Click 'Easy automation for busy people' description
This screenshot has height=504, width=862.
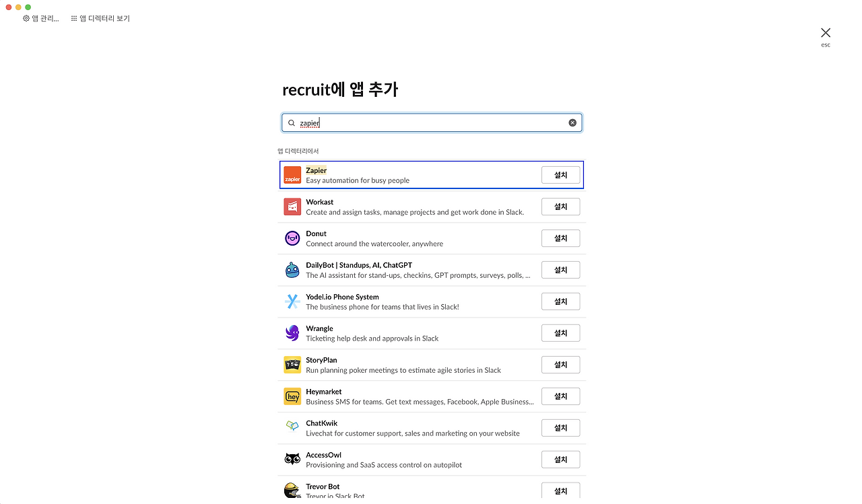(358, 180)
